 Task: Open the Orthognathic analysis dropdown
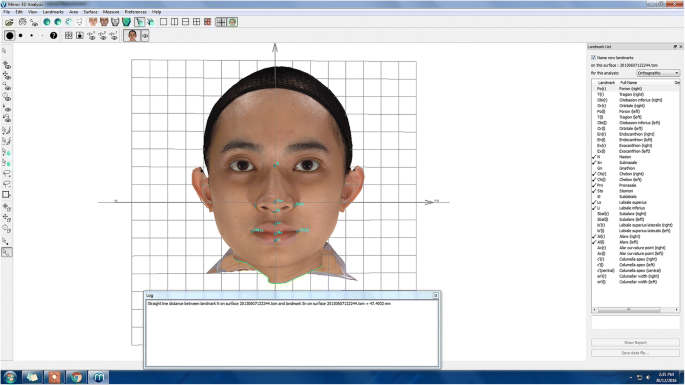tap(658, 73)
